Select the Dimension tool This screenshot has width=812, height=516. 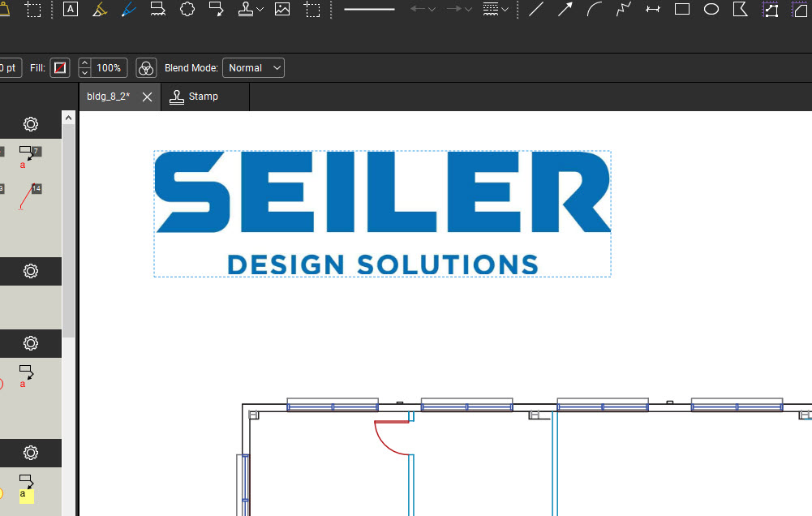tap(653, 9)
